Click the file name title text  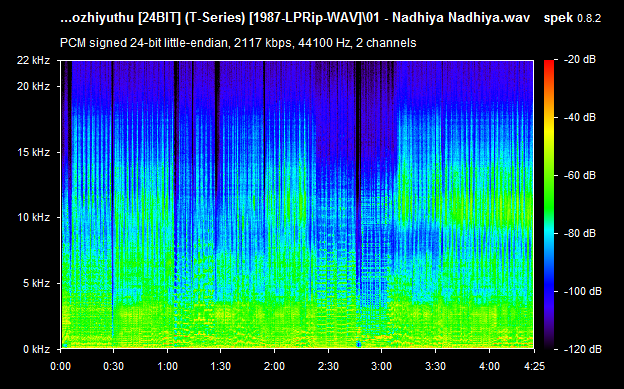click(295, 18)
